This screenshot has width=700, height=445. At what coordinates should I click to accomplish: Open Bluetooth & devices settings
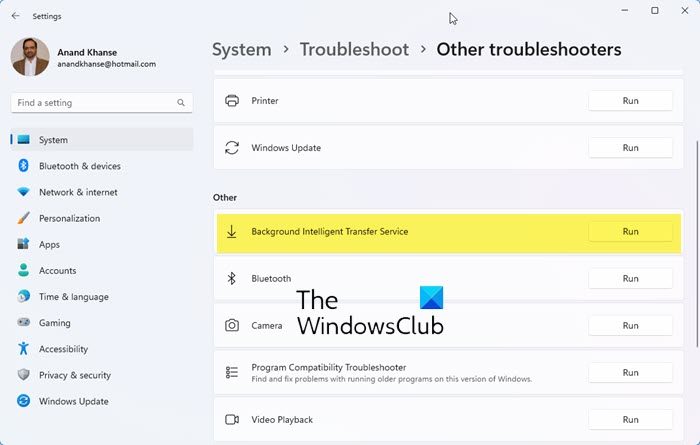coord(102,166)
